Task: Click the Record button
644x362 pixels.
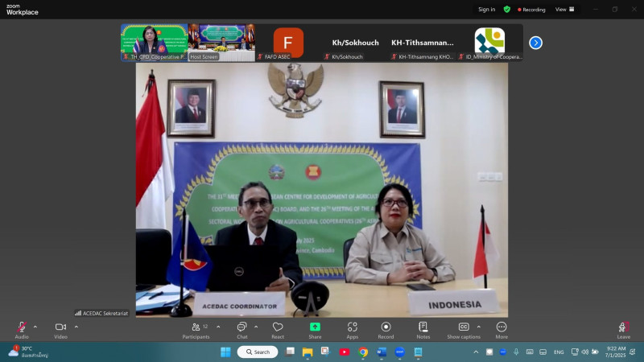Action: point(386,331)
